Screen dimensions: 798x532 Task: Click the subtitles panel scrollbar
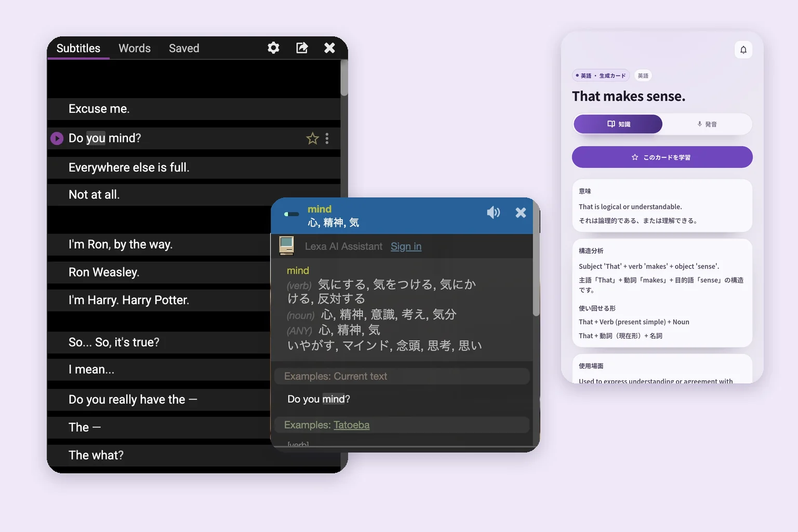click(344, 78)
